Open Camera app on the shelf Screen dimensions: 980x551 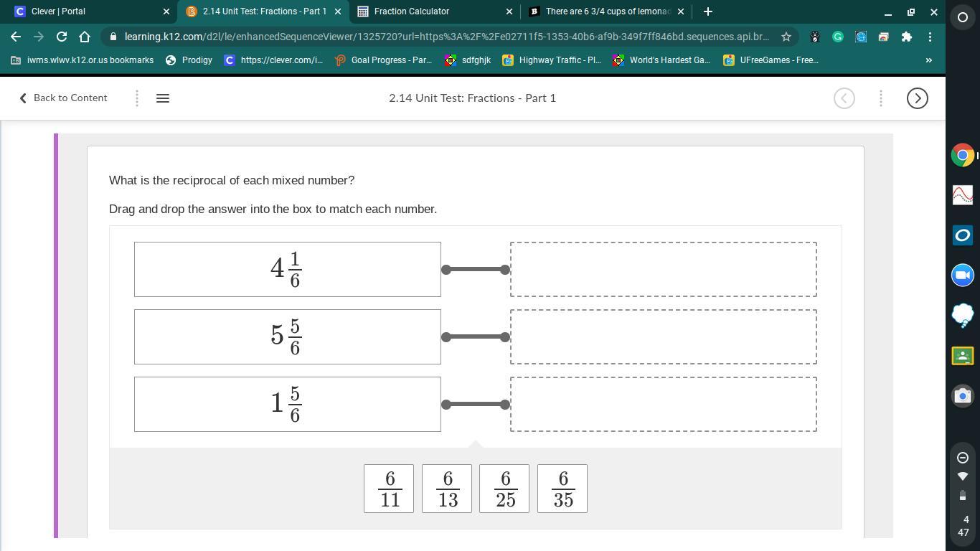(962, 395)
